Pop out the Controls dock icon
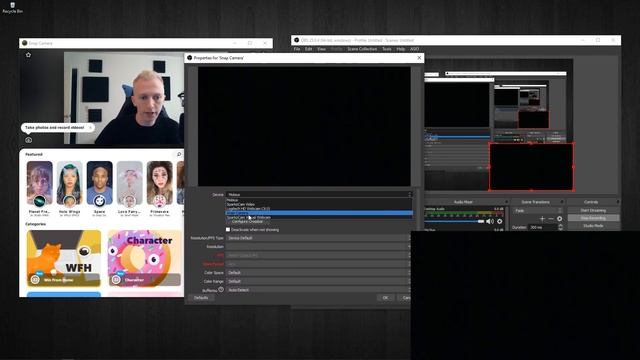640x360 pixels. pyautogui.click(x=618, y=202)
